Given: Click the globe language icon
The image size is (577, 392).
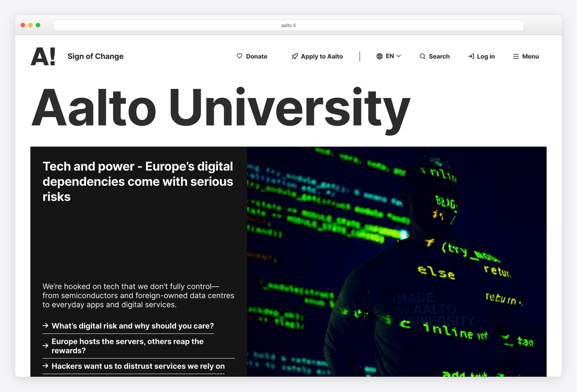Looking at the screenshot, I should click(x=379, y=56).
